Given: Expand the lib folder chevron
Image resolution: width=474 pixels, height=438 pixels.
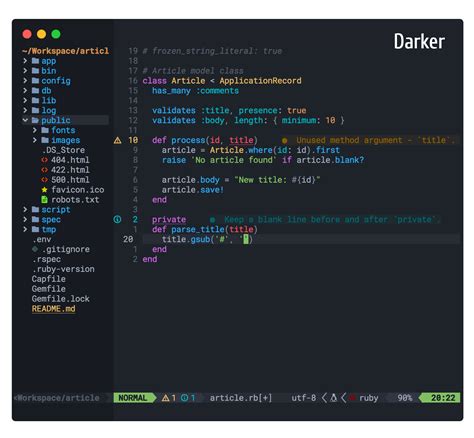Looking at the screenshot, I should (25, 100).
